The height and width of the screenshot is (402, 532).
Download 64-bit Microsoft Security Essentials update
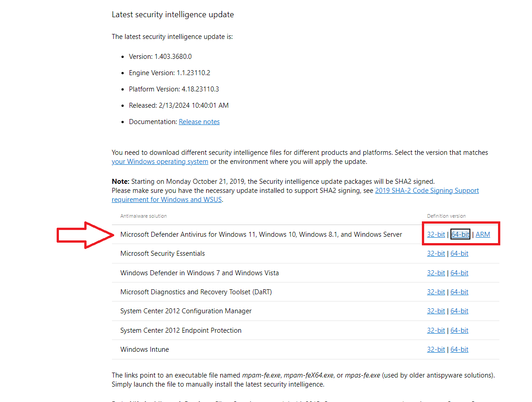(x=459, y=254)
